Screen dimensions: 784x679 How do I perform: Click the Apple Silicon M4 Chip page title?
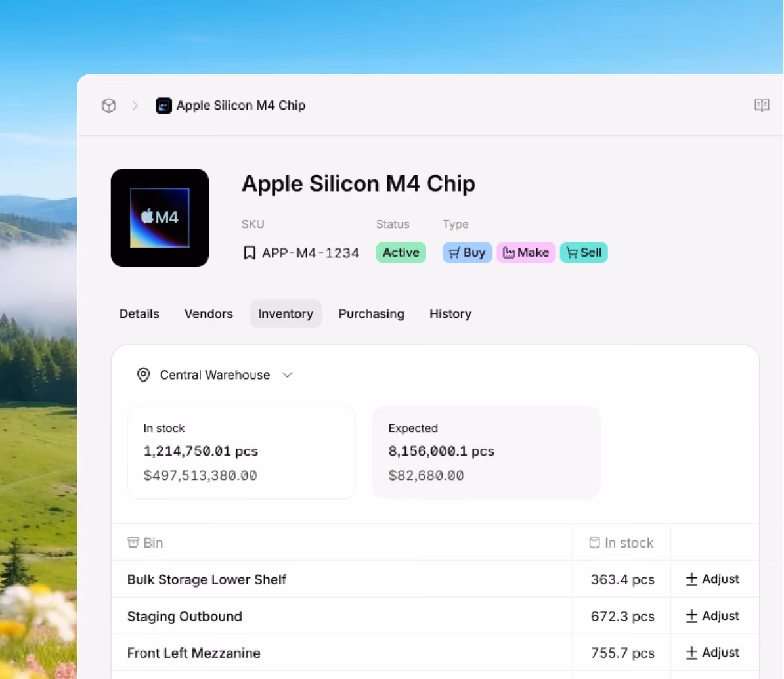(359, 183)
